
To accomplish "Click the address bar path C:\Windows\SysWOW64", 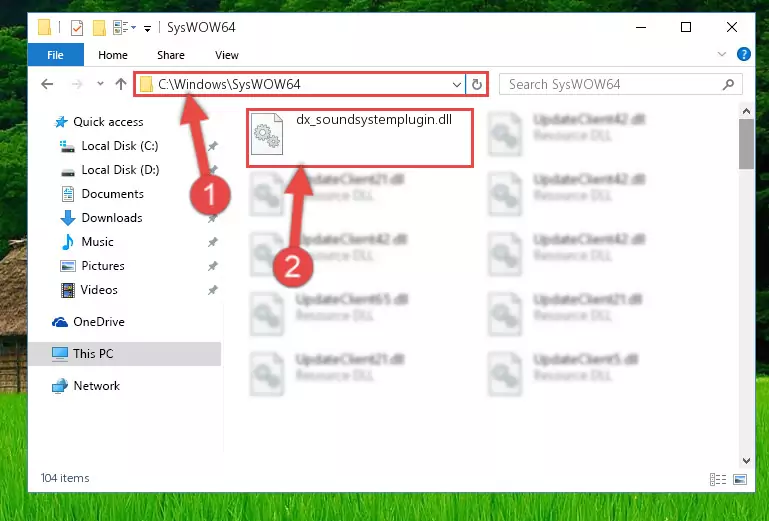I will 229,84.
